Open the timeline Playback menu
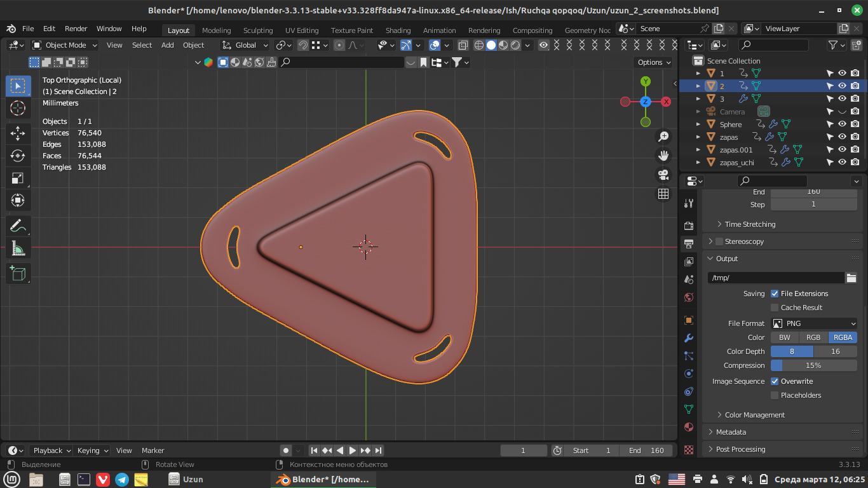The width and height of the screenshot is (868, 488). click(x=53, y=451)
